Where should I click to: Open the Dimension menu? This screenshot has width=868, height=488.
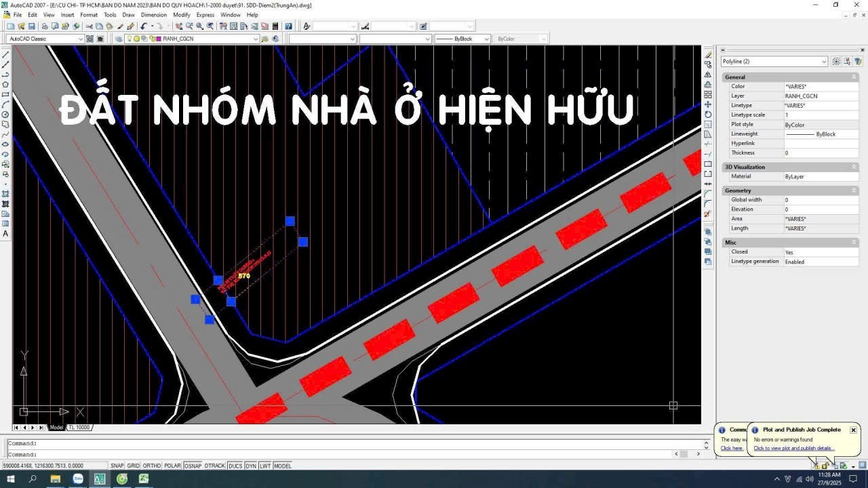[153, 15]
